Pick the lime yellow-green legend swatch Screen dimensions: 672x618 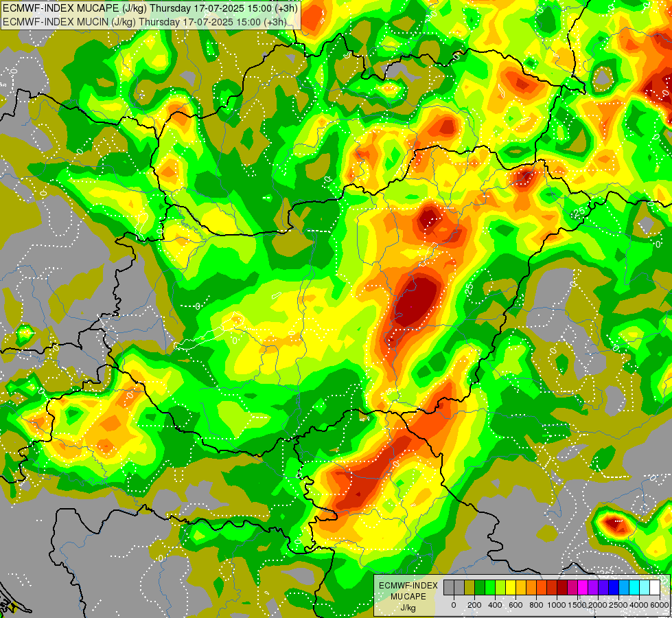pos(500,587)
